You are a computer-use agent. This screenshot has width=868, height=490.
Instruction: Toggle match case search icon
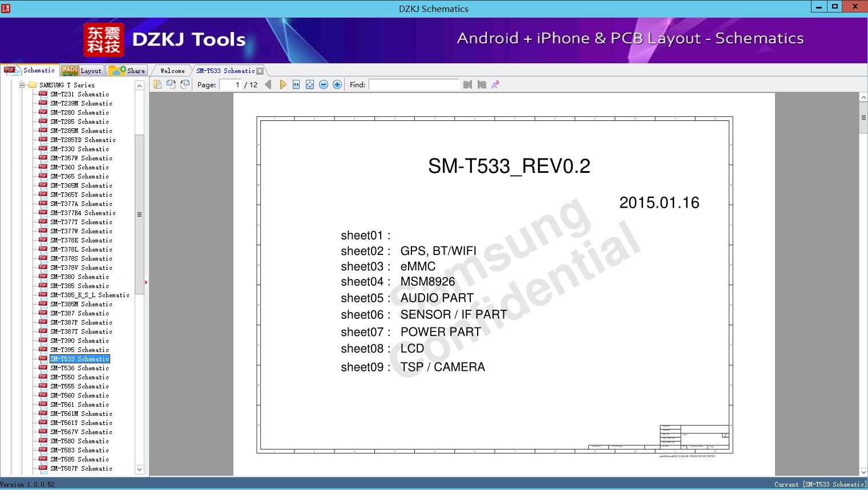pos(495,84)
